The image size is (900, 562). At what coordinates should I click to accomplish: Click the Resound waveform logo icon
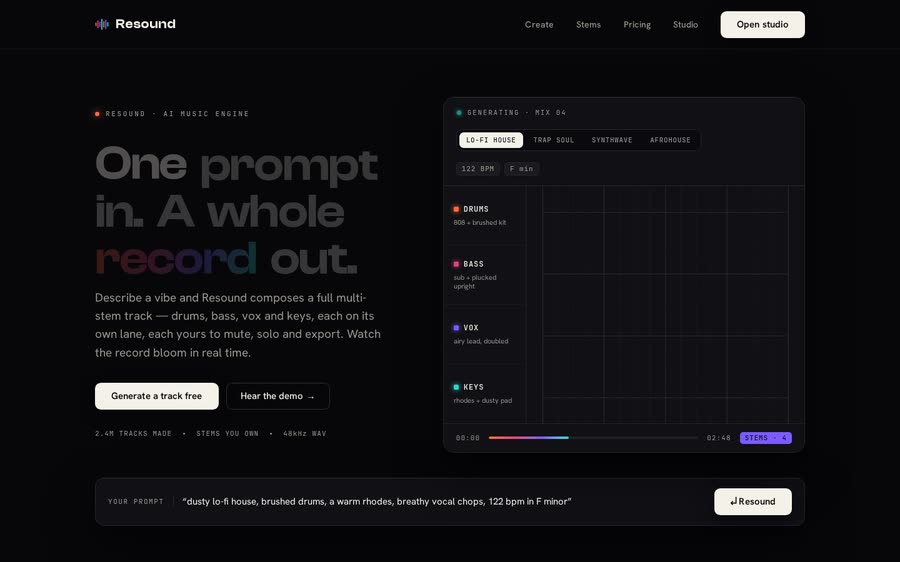click(x=102, y=24)
